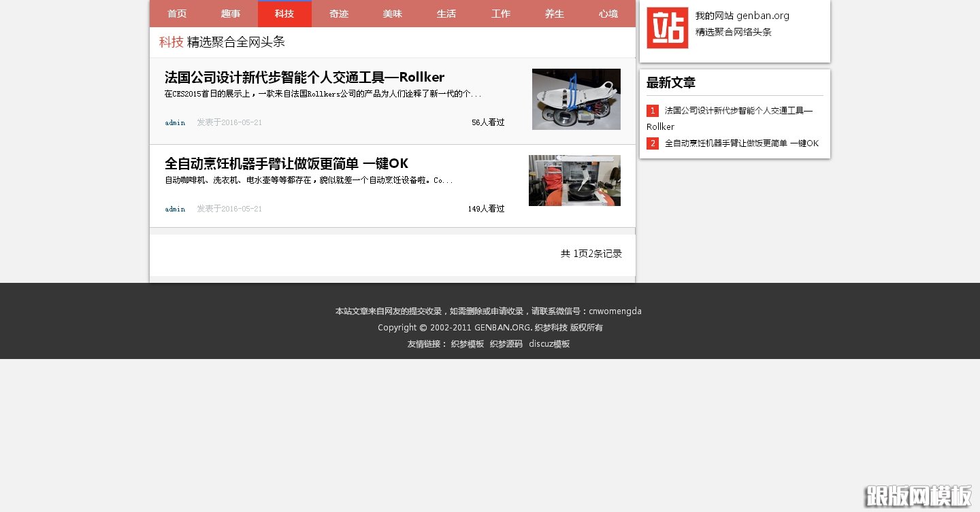Click the thumbnail of the Rollker scooter article
Viewport: 980px width, 512px height.
pyautogui.click(x=576, y=99)
